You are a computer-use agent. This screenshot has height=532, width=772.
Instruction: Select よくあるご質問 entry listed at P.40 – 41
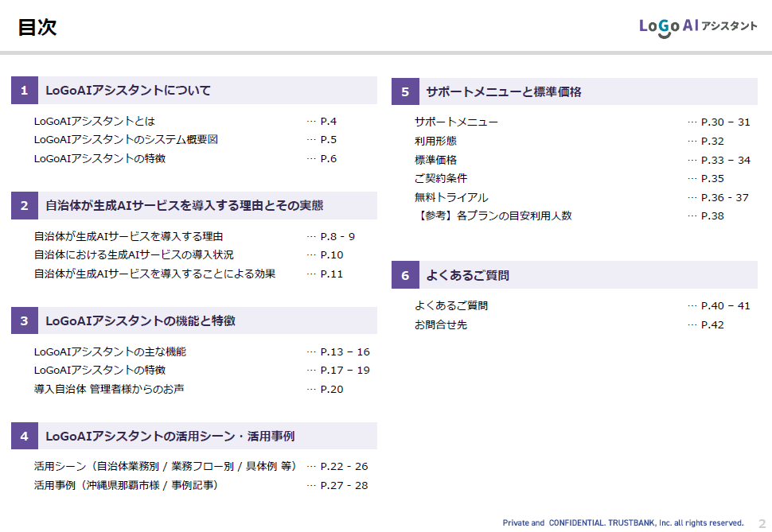click(451, 305)
